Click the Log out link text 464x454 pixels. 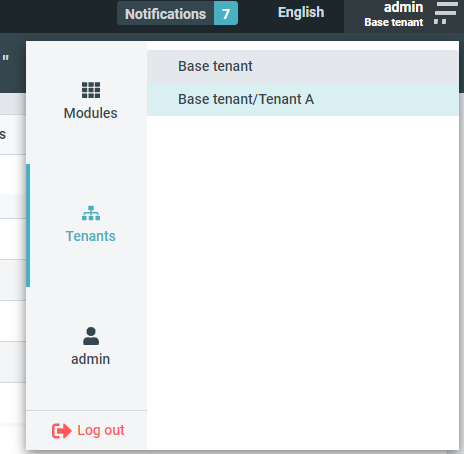click(x=101, y=430)
